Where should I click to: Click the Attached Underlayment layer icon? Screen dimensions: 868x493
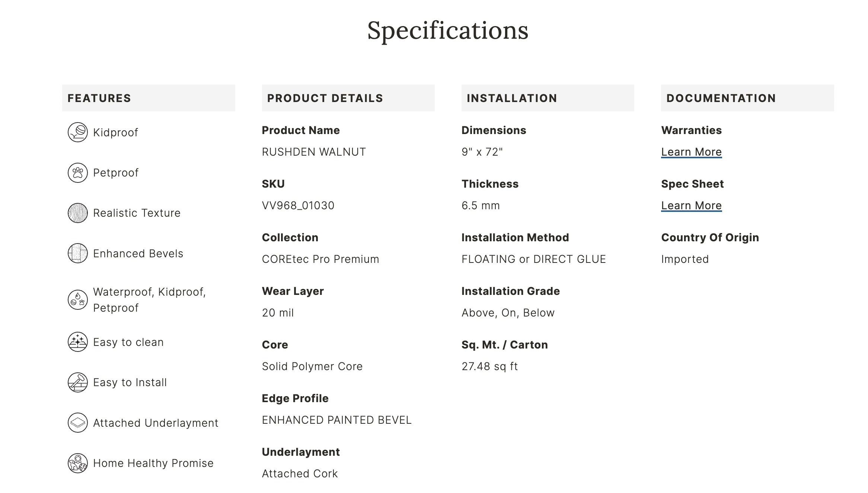pyautogui.click(x=77, y=423)
